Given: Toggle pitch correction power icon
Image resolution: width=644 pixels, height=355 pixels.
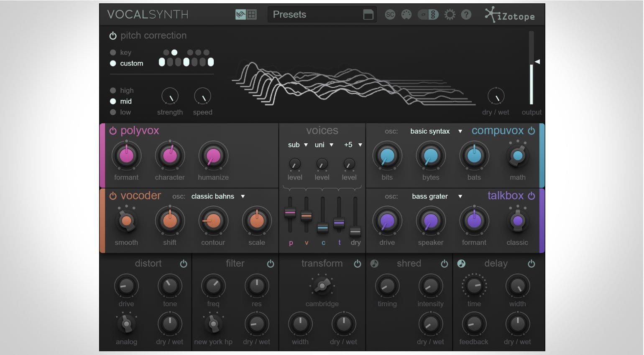Looking at the screenshot, I should pos(113,36).
